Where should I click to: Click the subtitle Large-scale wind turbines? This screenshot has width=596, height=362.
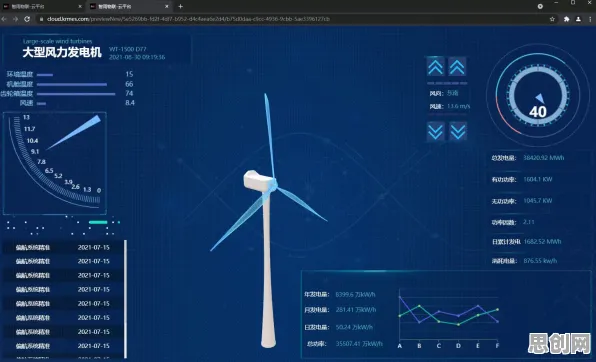(x=57, y=41)
